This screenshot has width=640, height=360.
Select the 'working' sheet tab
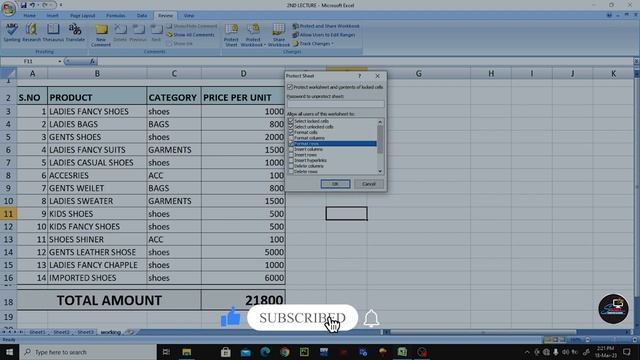pyautogui.click(x=111, y=332)
